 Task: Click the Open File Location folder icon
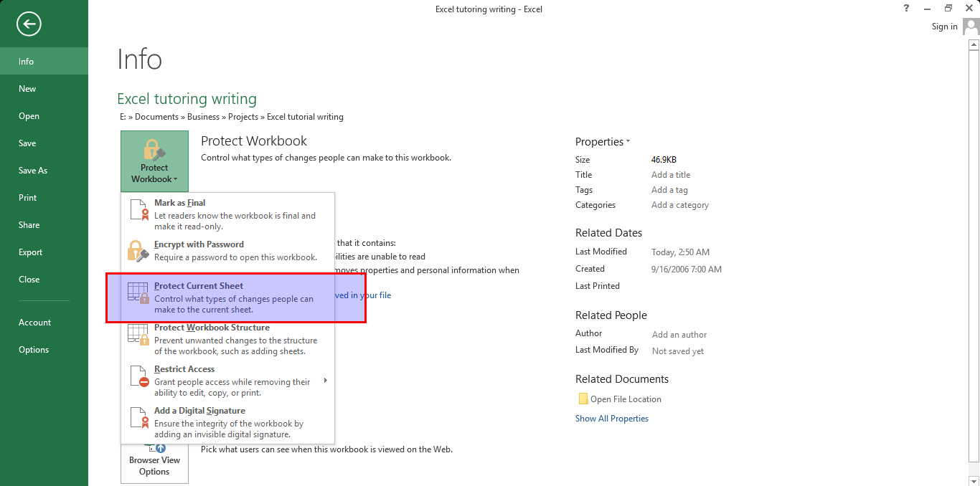(x=583, y=399)
